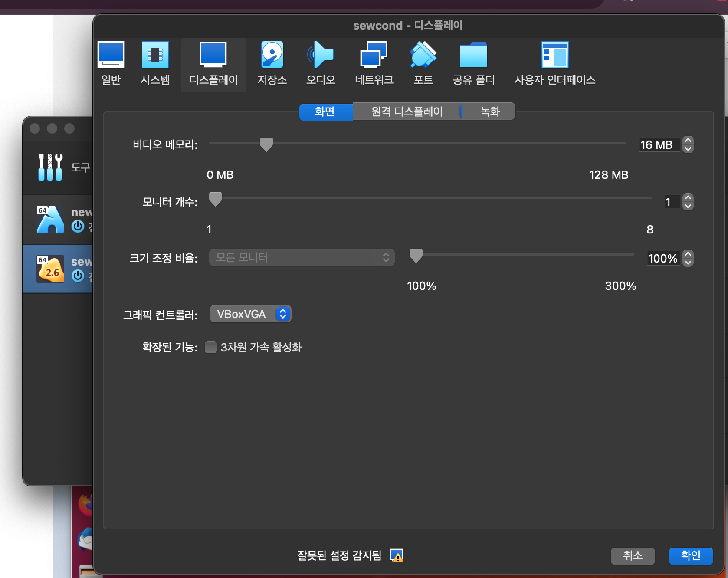
Task: Open the 시스템 (System) settings section
Action: pos(155,63)
